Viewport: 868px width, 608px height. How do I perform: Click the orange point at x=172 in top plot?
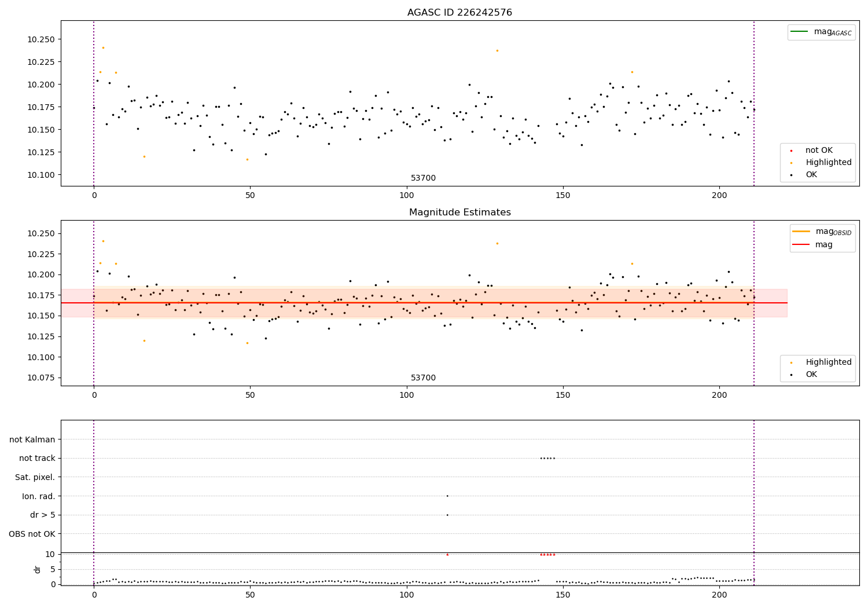click(632, 72)
